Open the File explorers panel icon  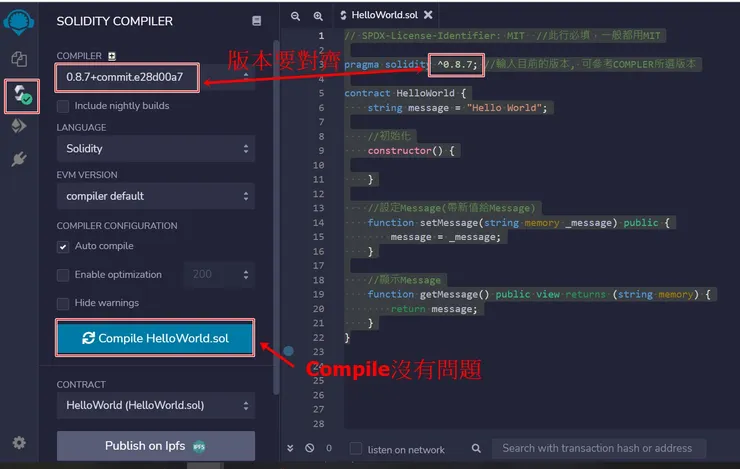(x=19, y=59)
